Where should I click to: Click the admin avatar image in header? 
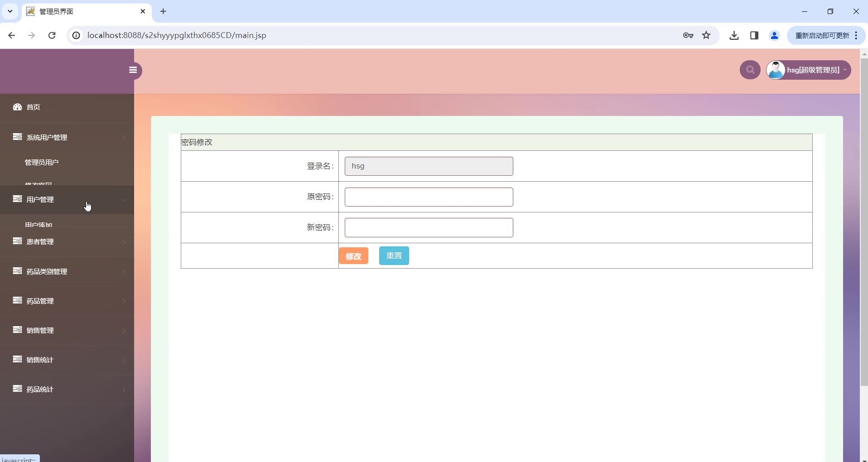coord(776,70)
